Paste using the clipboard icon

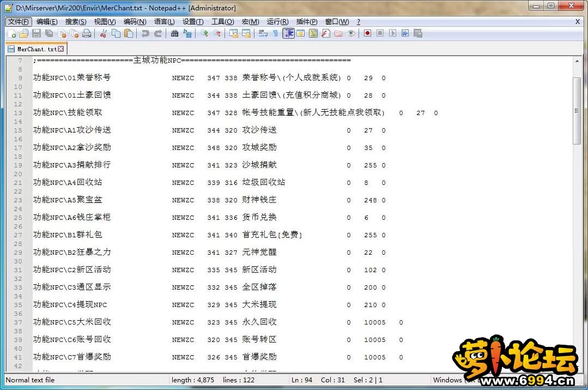pos(129,34)
